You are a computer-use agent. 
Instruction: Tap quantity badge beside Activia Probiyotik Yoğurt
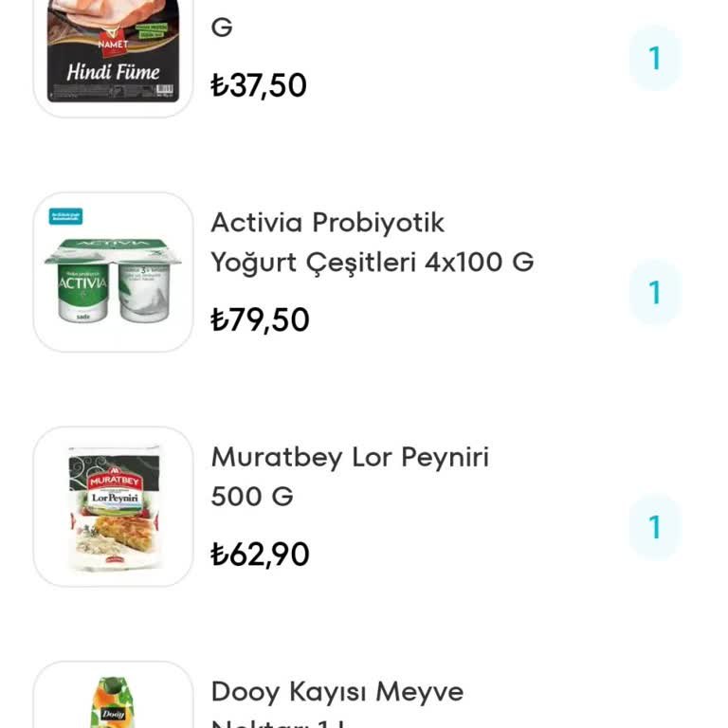[654, 293]
